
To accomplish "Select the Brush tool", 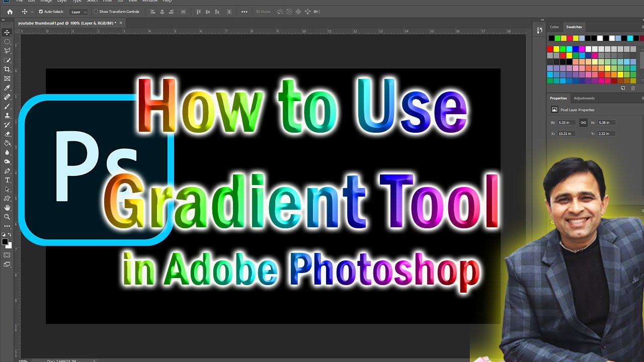I will [7, 107].
